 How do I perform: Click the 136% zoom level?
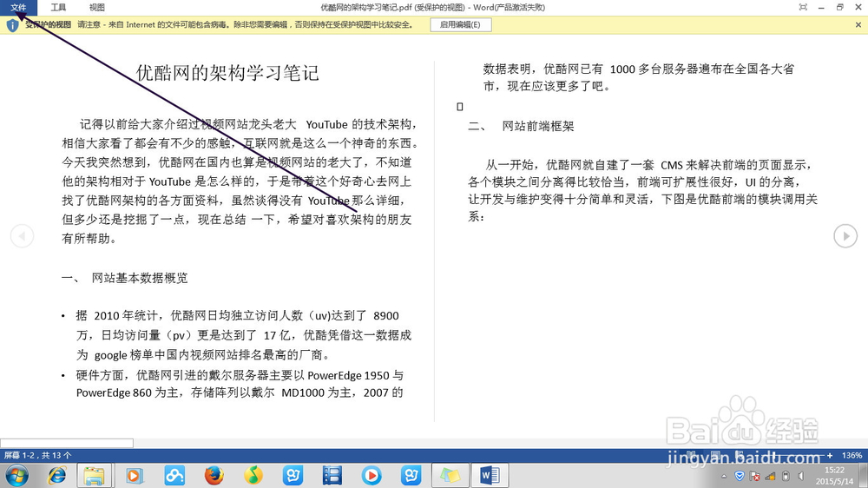852,455
